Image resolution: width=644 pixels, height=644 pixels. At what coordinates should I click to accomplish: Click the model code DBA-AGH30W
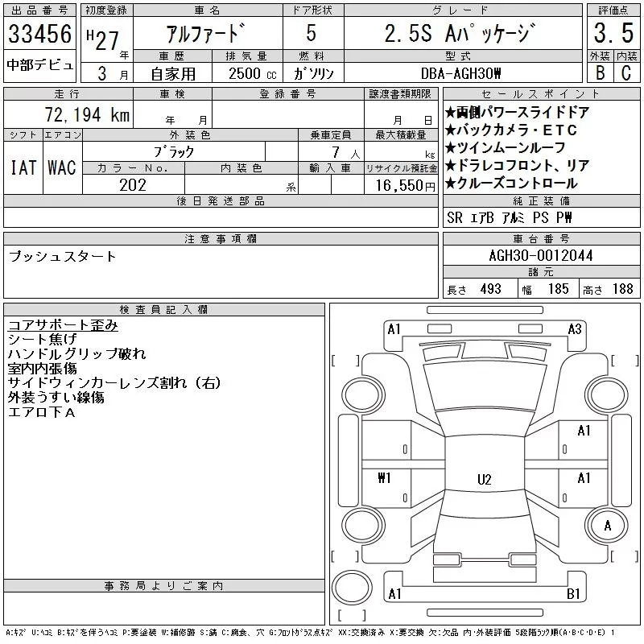pos(462,72)
